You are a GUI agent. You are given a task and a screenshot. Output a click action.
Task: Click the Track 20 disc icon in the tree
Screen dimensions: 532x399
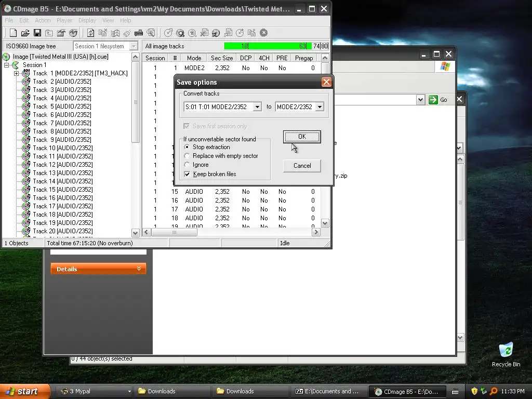tap(26, 231)
